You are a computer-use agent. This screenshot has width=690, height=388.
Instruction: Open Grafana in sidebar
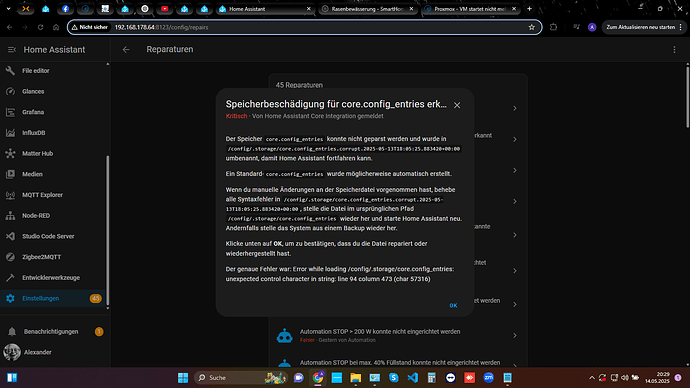[x=53, y=112]
